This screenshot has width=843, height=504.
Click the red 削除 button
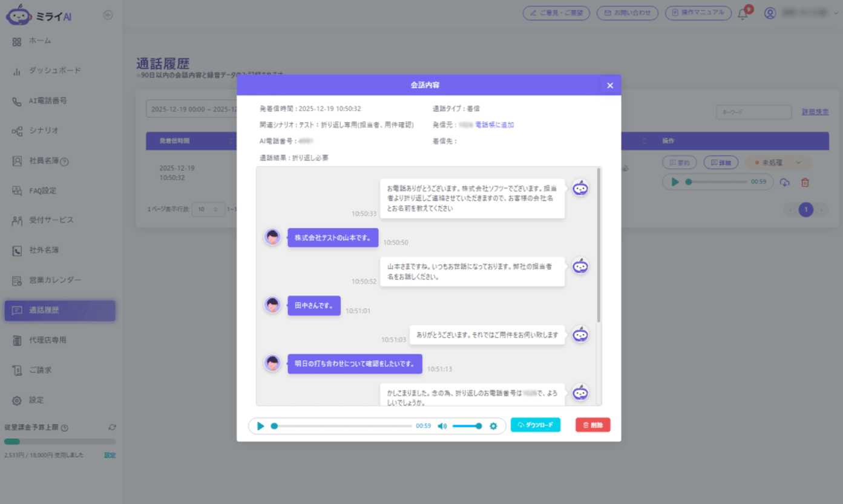593,425
